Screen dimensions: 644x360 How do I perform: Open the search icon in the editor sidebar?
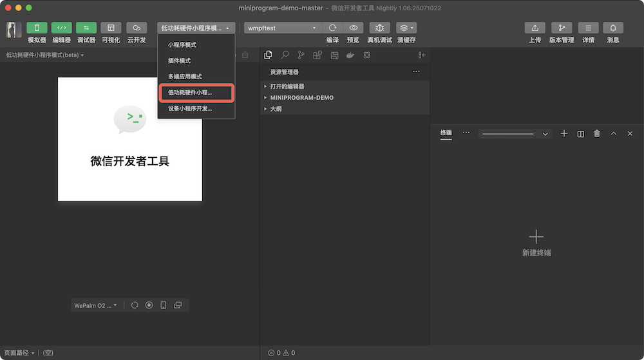[x=285, y=55]
